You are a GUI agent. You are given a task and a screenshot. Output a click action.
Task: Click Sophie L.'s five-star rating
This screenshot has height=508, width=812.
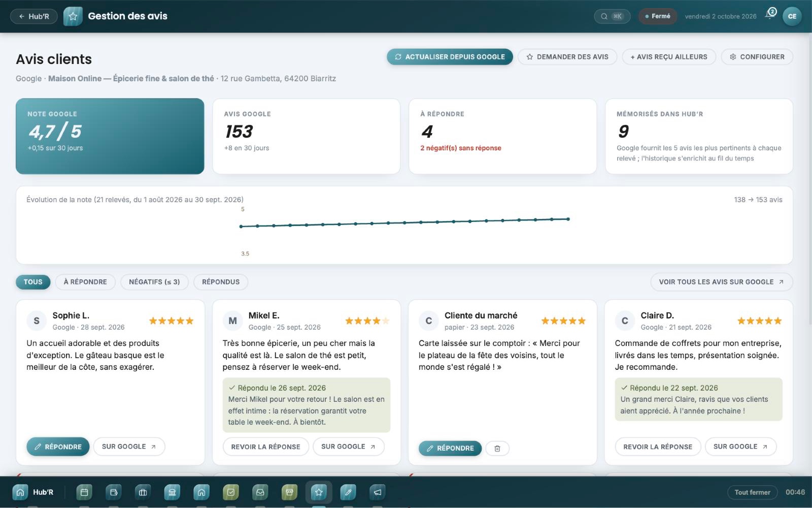pos(172,321)
